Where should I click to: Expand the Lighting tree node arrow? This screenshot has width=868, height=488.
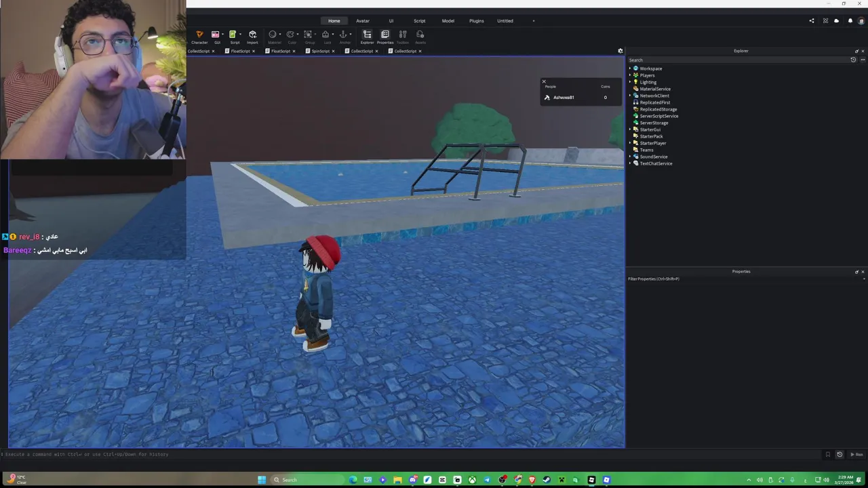pyautogui.click(x=630, y=82)
